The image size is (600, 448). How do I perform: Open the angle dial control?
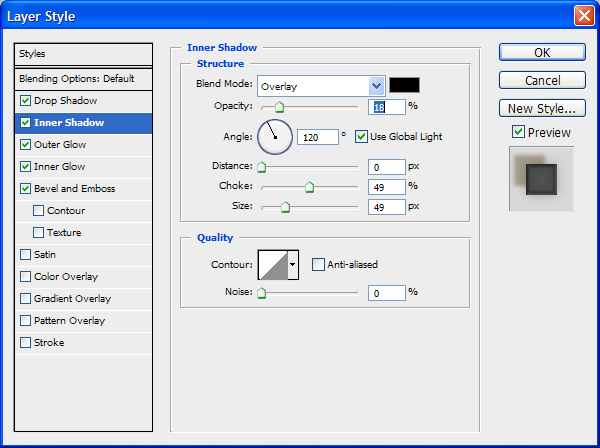tap(275, 137)
